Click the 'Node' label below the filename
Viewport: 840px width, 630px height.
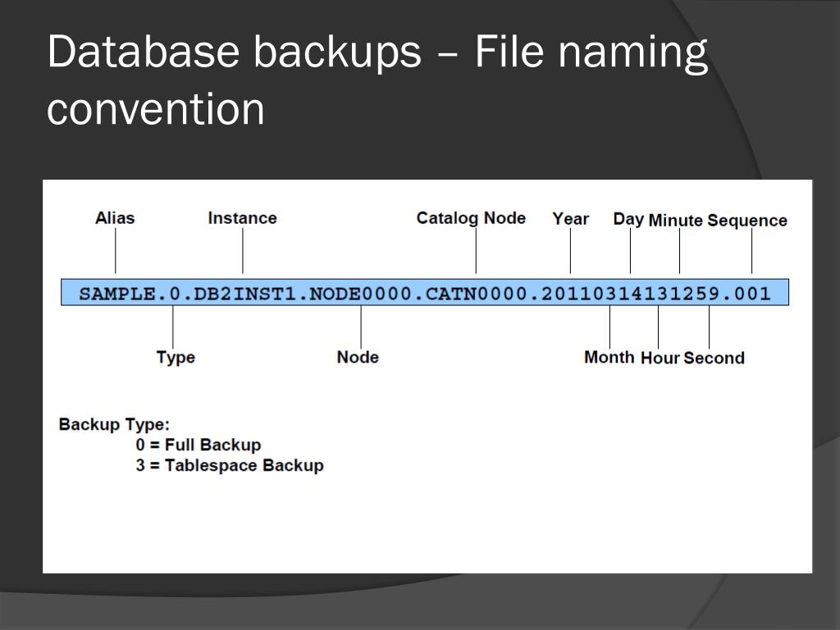coord(358,357)
